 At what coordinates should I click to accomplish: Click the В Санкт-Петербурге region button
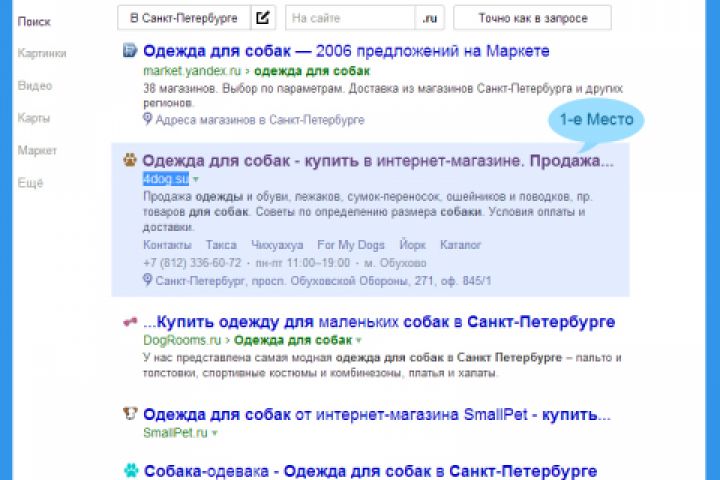[184, 18]
